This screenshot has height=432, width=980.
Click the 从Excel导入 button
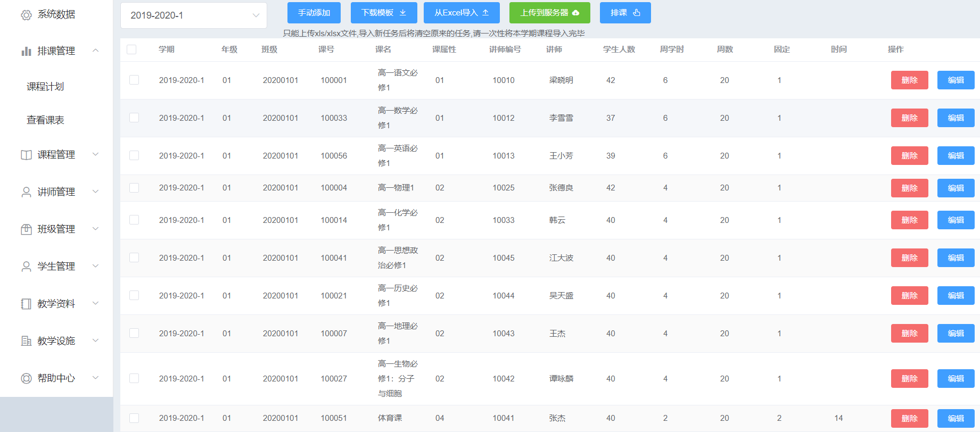pos(462,13)
